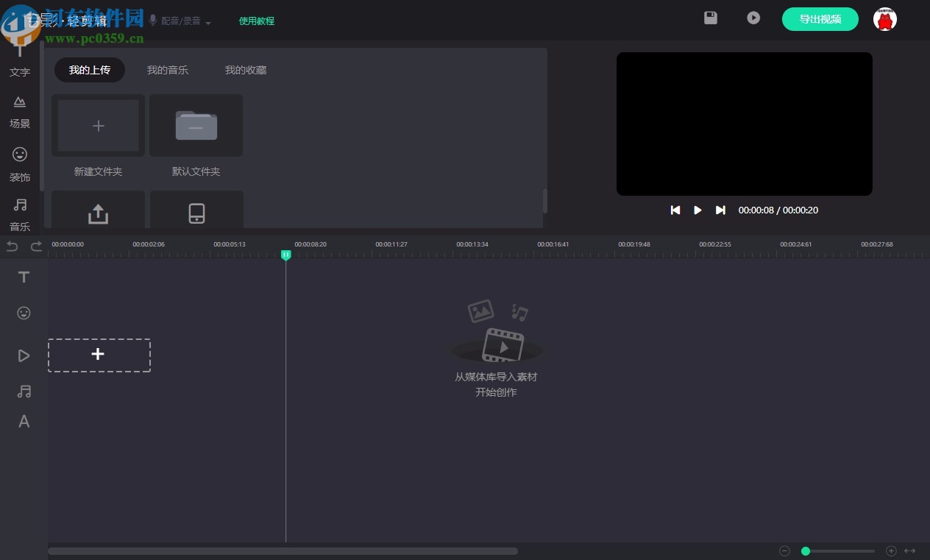Play the preview video
Image resolution: width=930 pixels, height=560 pixels.
click(x=697, y=210)
